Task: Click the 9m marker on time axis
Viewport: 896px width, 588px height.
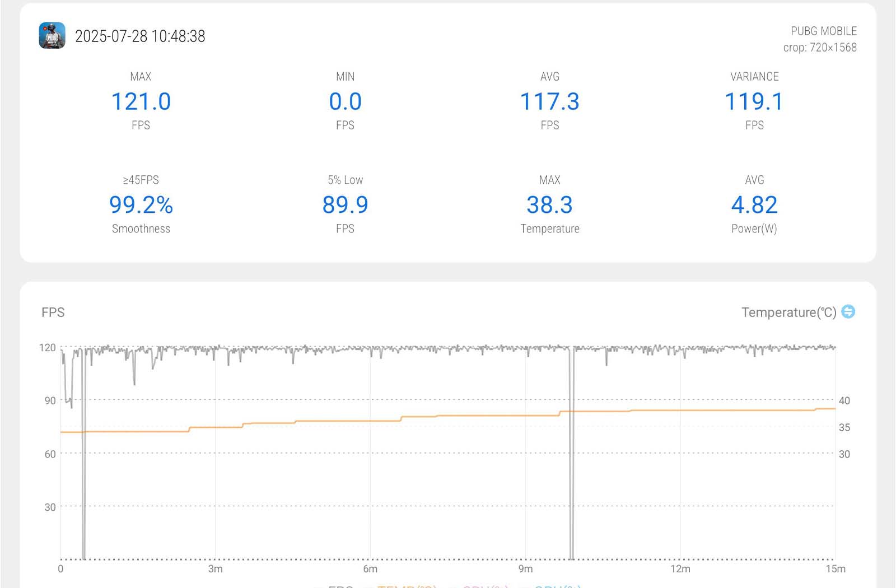Action: point(525,569)
